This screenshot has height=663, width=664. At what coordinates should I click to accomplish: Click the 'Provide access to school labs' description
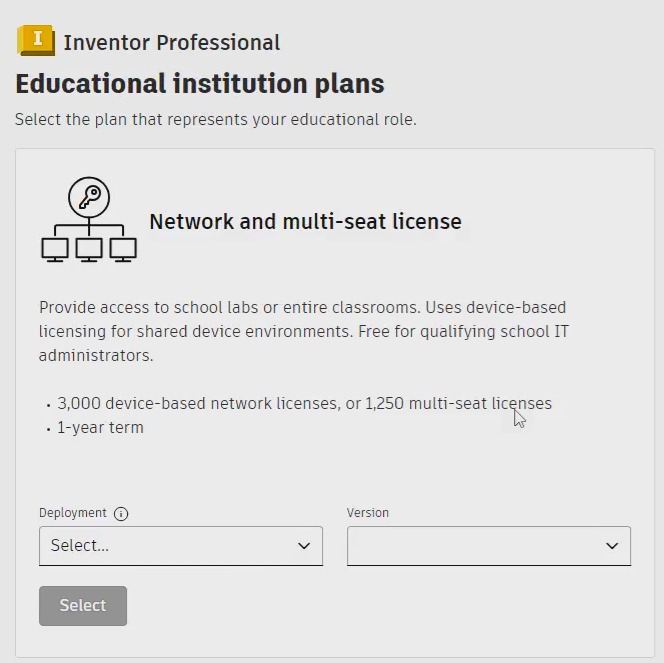pos(304,331)
